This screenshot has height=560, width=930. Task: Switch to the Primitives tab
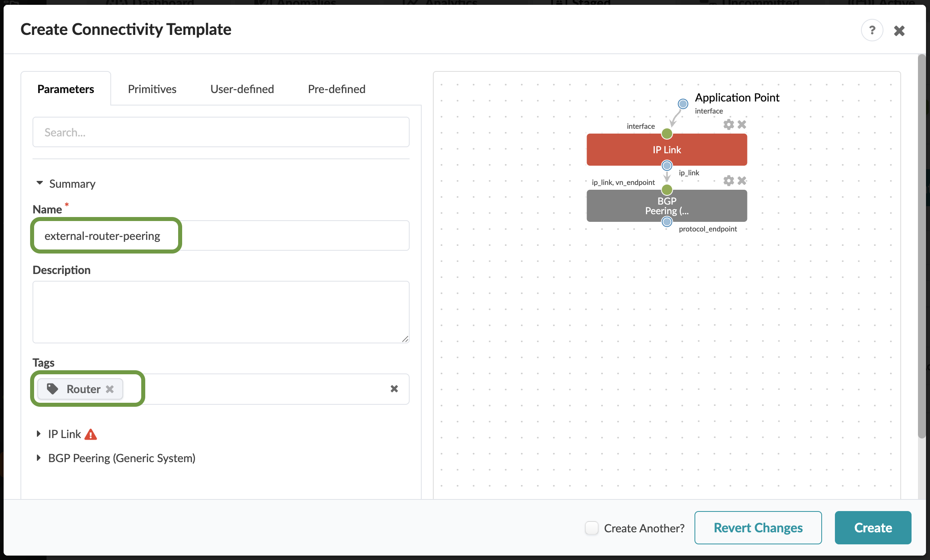coord(152,89)
